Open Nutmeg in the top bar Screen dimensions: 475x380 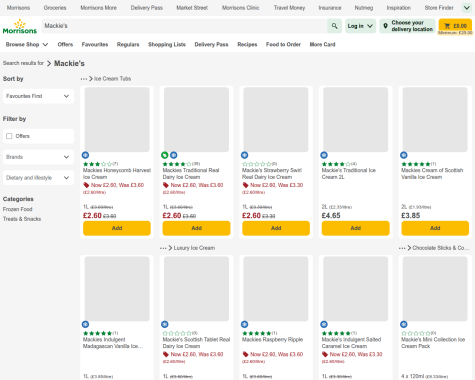click(x=364, y=8)
